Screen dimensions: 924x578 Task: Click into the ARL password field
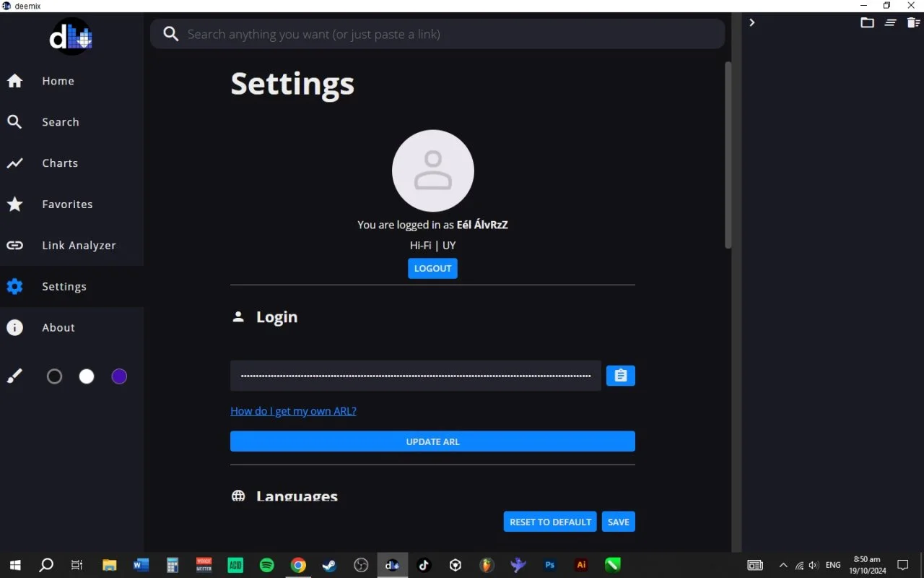(416, 376)
